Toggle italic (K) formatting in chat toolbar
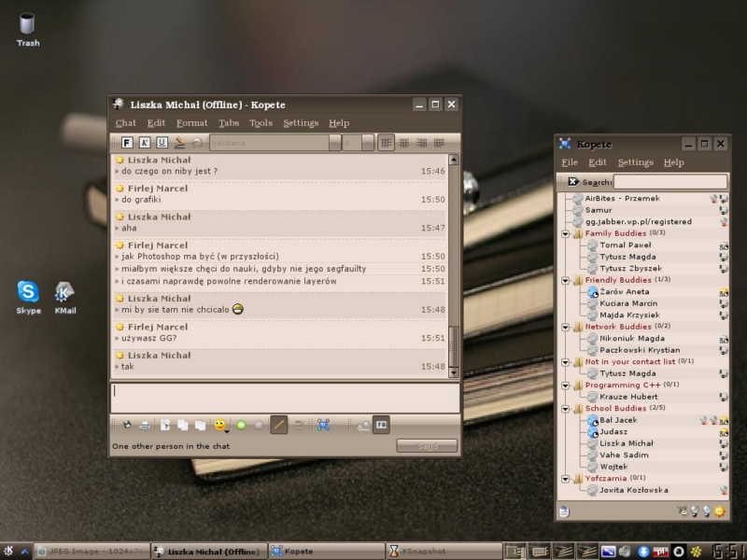This screenshot has height=560, width=747. 145,143
